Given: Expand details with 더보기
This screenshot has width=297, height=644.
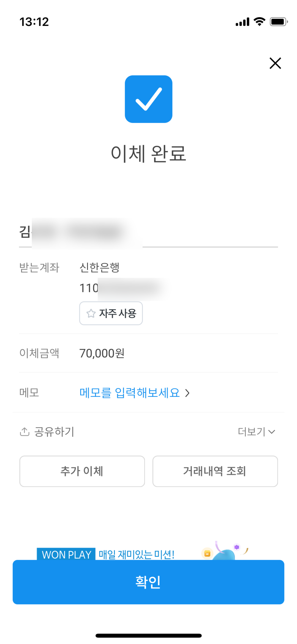Looking at the screenshot, I should pos(252,431).
